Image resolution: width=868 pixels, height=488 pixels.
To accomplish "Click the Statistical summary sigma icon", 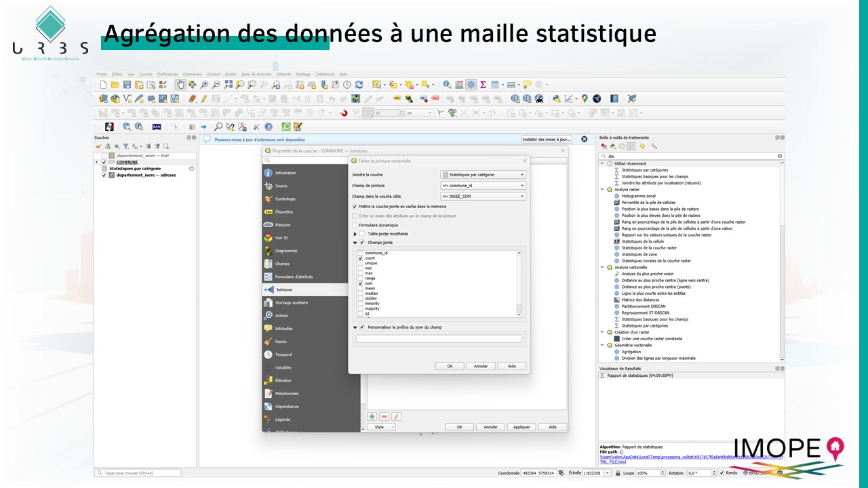I will click(483, 85).
